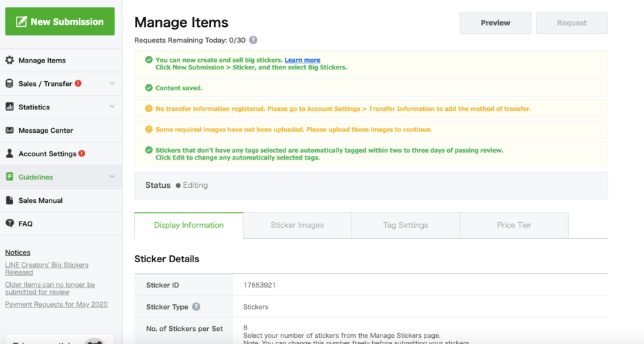Click the Sales Manual file icon
The image size is (644, 344).
click(x=10, y=200)
